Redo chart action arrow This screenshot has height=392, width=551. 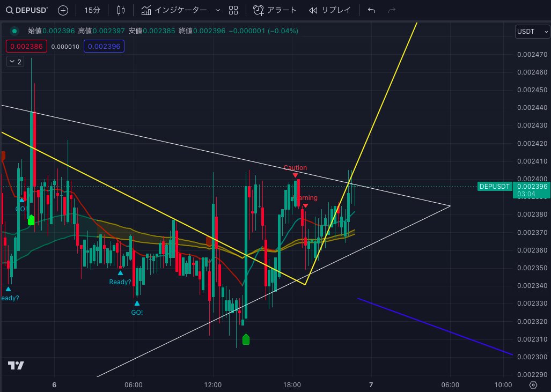392,11
